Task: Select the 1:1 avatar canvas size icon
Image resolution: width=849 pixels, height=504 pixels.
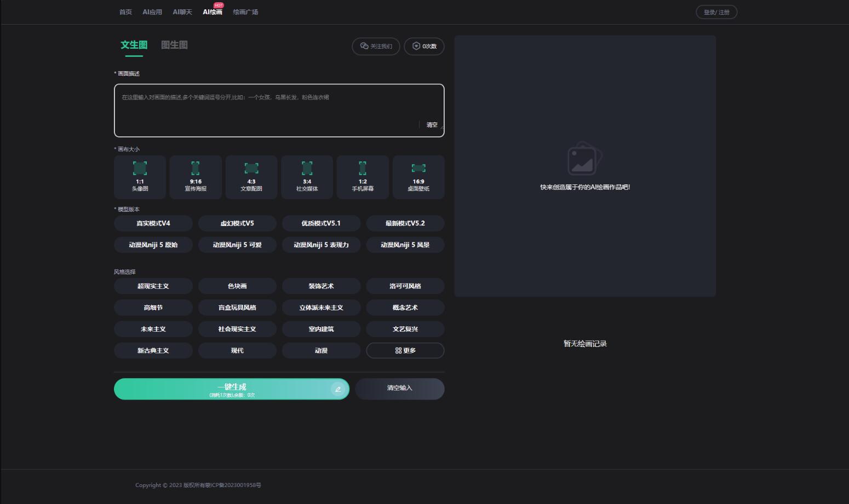Action: (140, 168)
